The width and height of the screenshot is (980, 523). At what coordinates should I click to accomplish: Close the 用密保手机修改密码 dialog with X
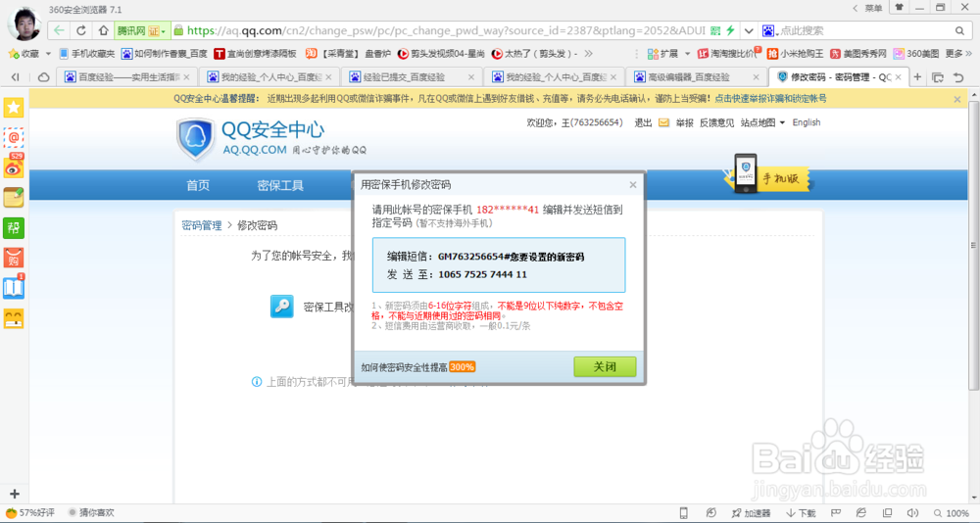[632, 184]
